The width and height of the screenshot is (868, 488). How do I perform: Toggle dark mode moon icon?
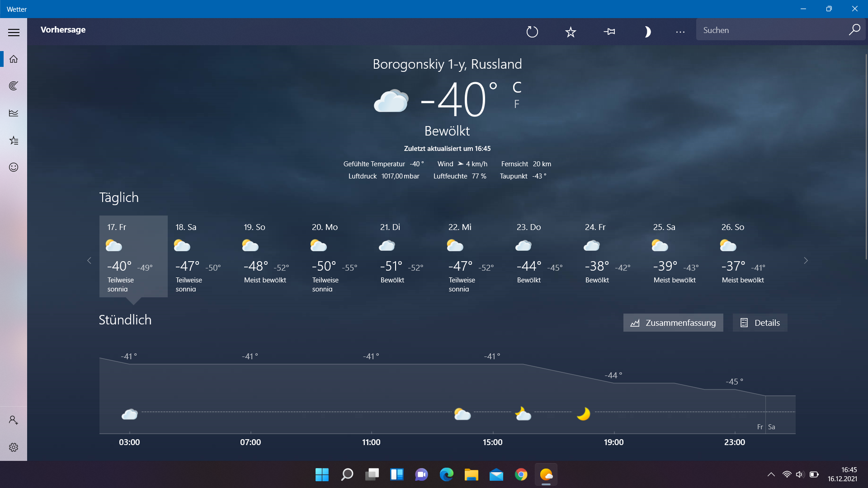(x=647, y=32)
